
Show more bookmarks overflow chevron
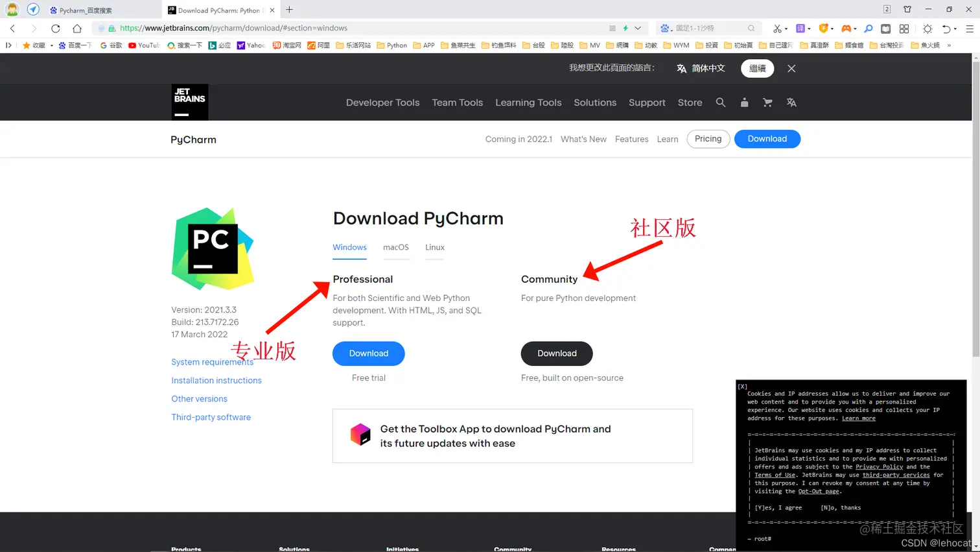pos(949,45)
